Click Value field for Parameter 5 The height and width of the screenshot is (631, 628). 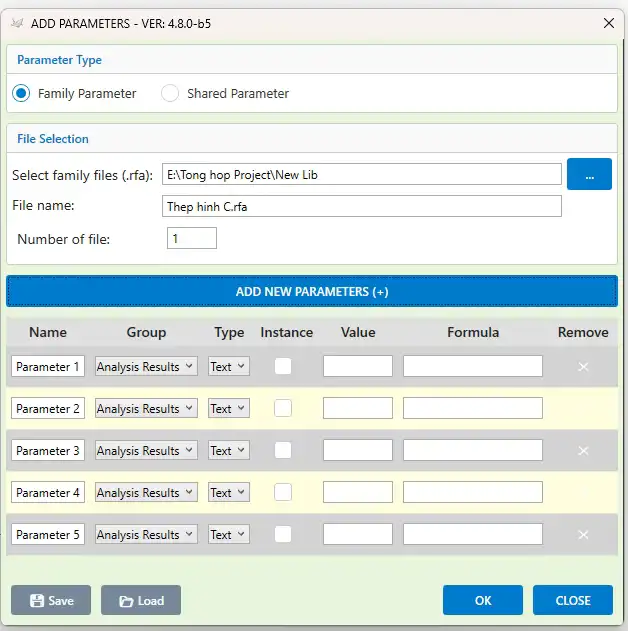coord(358,534)
